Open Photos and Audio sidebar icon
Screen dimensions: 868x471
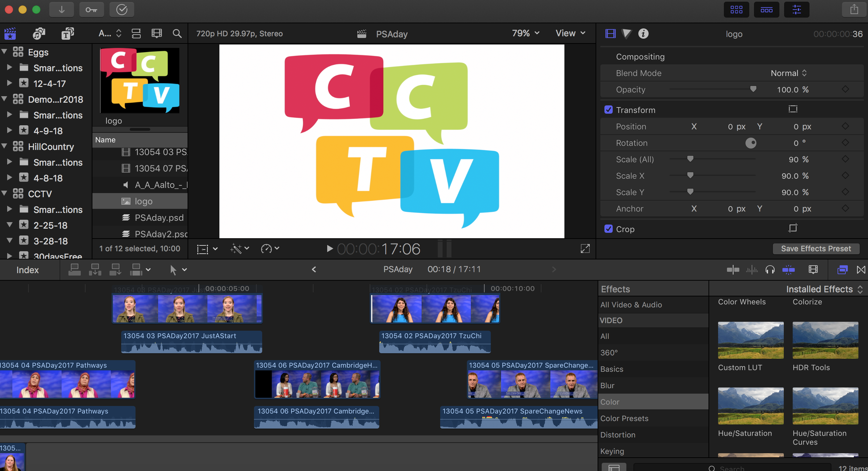tap(39, 34)
